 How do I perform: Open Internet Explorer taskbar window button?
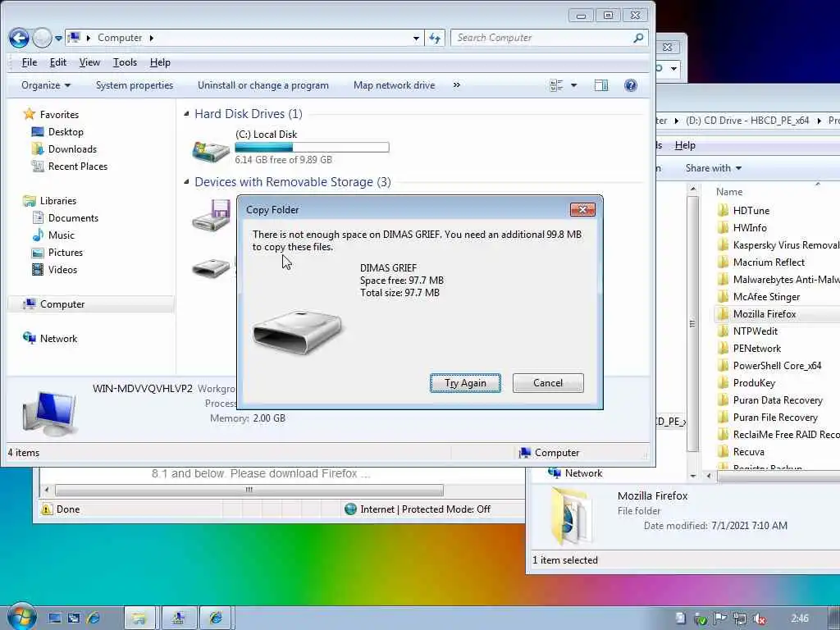(x=217, y=619)
